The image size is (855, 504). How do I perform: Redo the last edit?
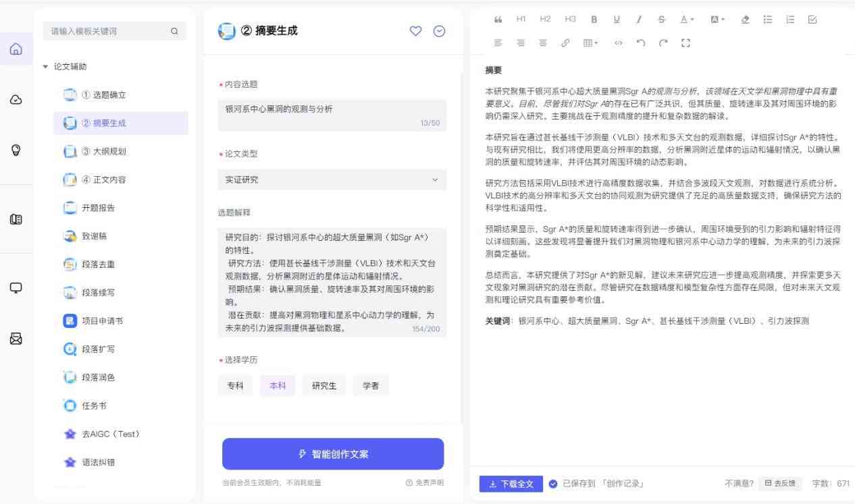(663, 43)
